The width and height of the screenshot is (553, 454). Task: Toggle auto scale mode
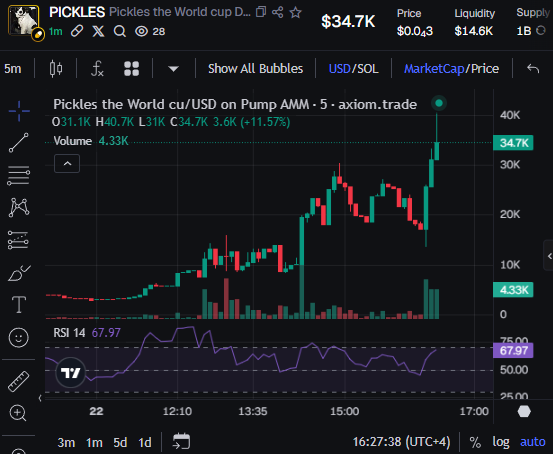pos(533,442)
